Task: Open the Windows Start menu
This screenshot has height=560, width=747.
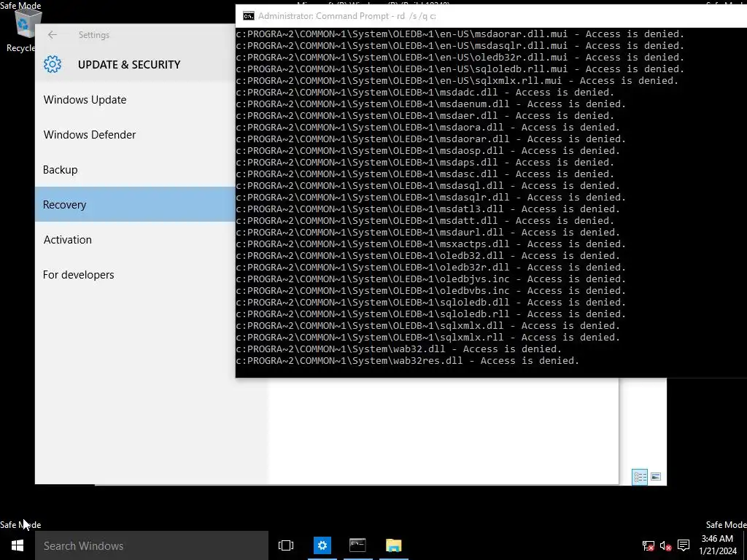Action: (x=18, y=545)
